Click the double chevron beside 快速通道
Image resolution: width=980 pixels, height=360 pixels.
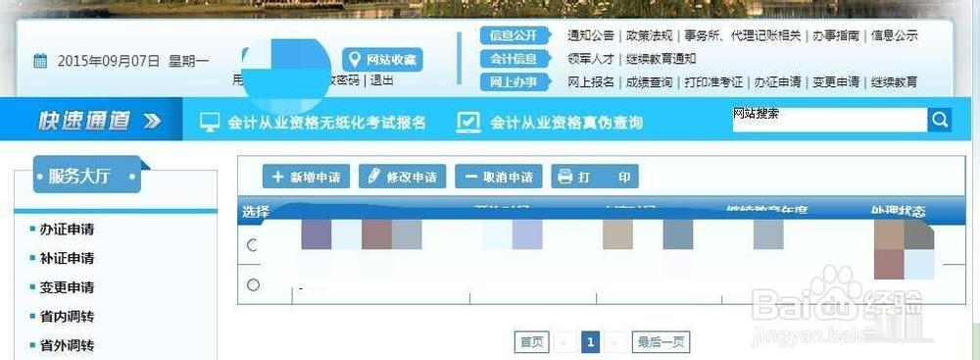pyautogui.click(x=152, y=121)
